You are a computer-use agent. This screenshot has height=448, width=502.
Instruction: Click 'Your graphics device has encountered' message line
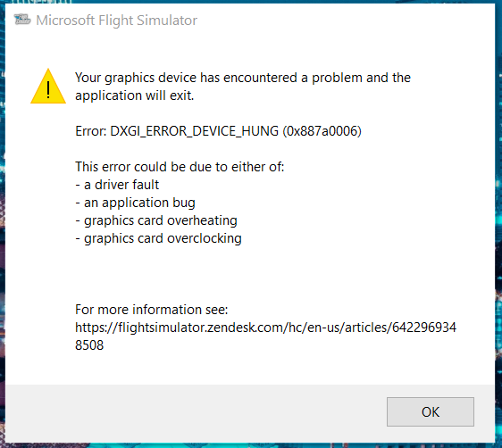point(186,78)
